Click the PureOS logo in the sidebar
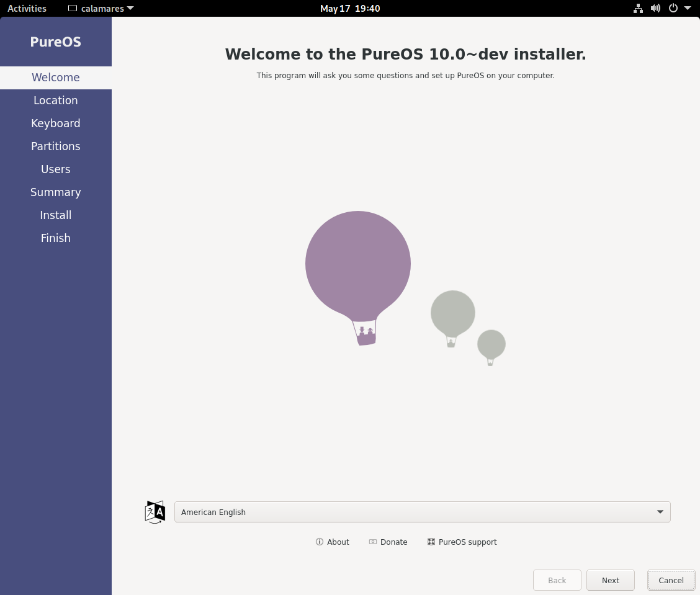Screen dimensions: 700x595 pyautogui.click(x=55, y=41)
